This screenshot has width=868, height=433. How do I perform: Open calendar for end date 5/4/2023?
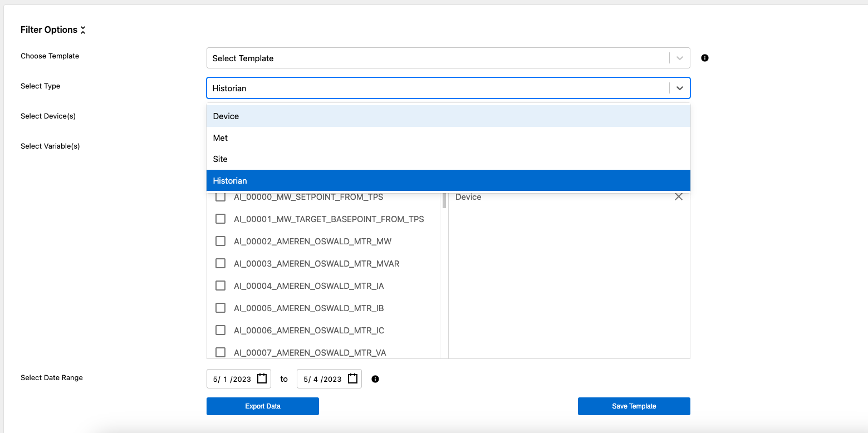tap(353, 378)
